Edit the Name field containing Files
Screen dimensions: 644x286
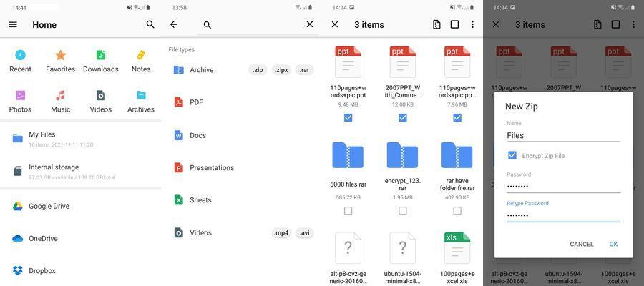[x=563, y=135]
